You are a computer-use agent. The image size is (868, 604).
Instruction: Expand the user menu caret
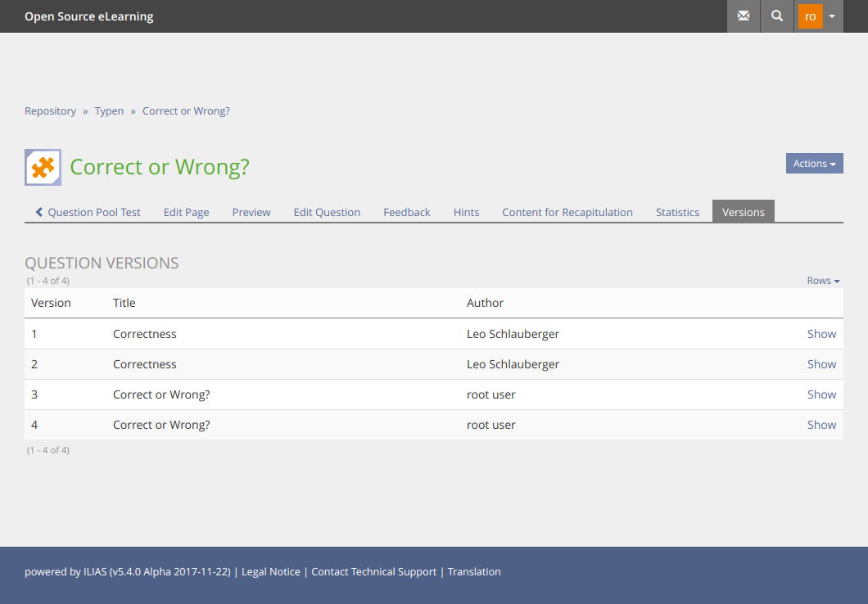pyautogui.click(x=832, y=16)
